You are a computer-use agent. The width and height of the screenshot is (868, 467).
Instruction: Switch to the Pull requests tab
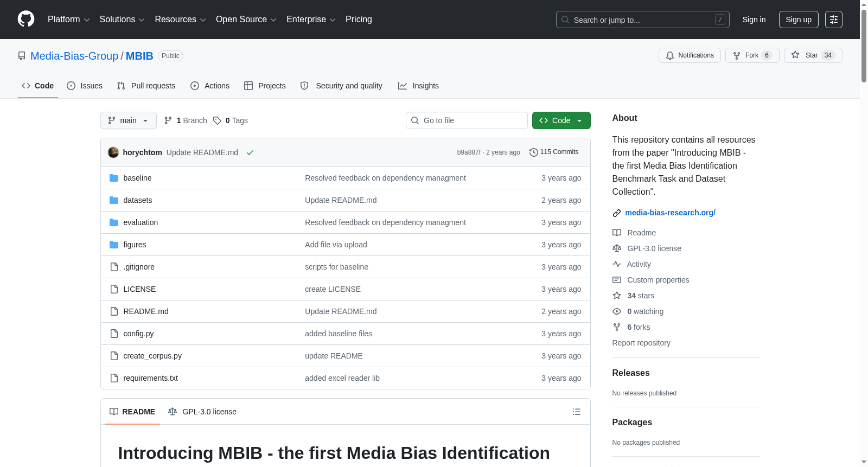pyautogui.click(x=146, y=86)
